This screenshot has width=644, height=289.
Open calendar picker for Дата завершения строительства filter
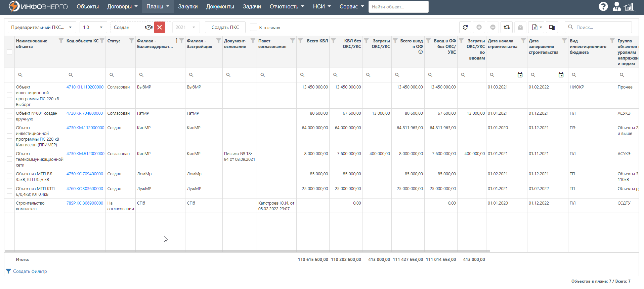click(561, 75)
